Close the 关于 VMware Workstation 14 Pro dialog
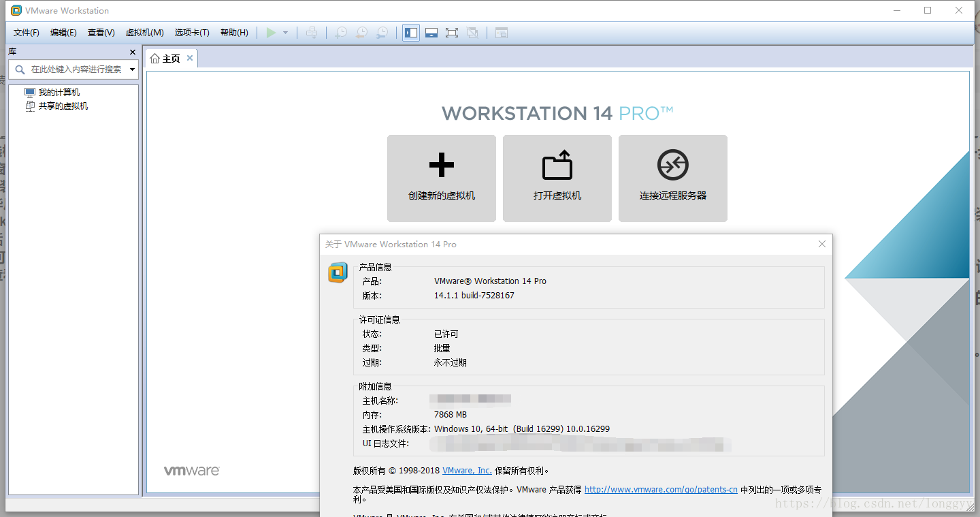 click(822, 244)
